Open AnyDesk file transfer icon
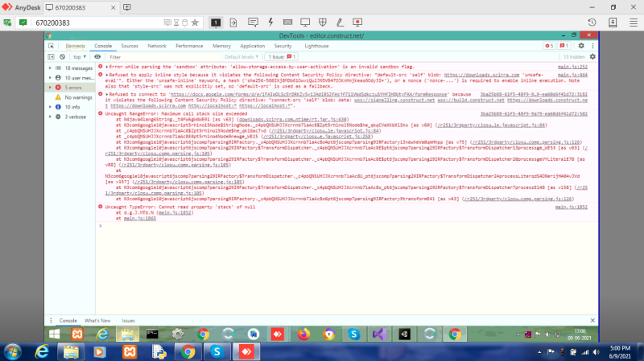The width and height of the screenshot is (644, 361). point(233,23)
